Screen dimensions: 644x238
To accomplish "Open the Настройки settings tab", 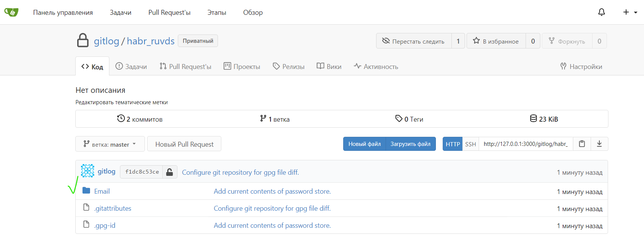I will [x=581, y=66].
